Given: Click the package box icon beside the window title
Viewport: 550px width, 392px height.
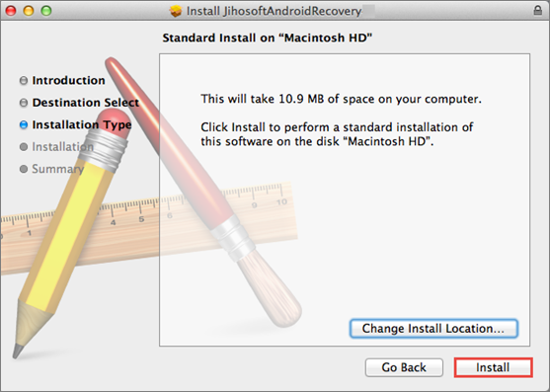Looking at the screenshot, I should pos(176,11).
